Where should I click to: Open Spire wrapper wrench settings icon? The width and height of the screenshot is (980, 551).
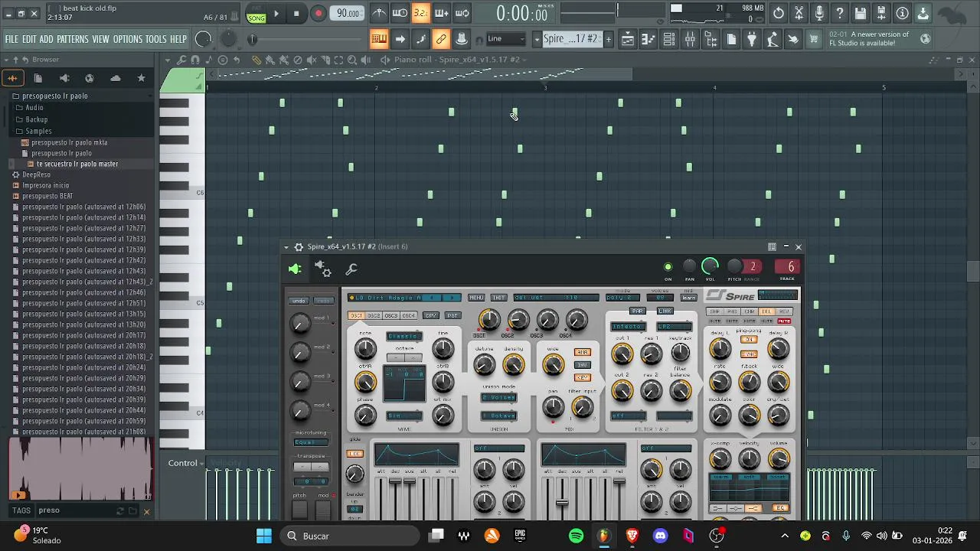(351, 269)
